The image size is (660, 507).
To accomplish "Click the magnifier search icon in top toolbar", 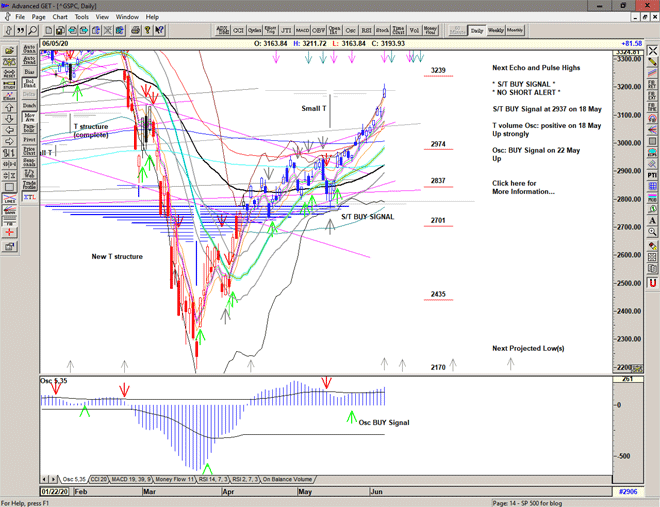I will (x=32, y=30).
